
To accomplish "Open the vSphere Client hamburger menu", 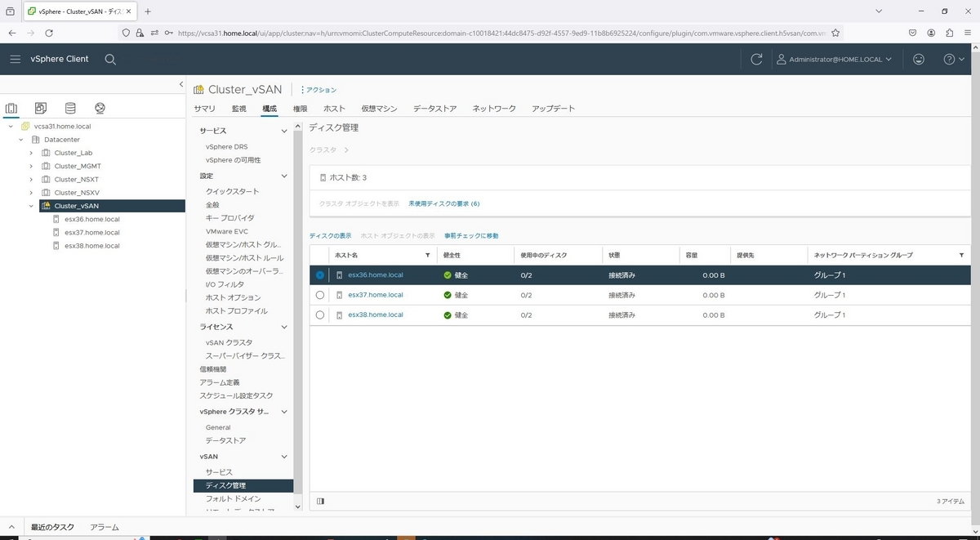I will (15, 60).
